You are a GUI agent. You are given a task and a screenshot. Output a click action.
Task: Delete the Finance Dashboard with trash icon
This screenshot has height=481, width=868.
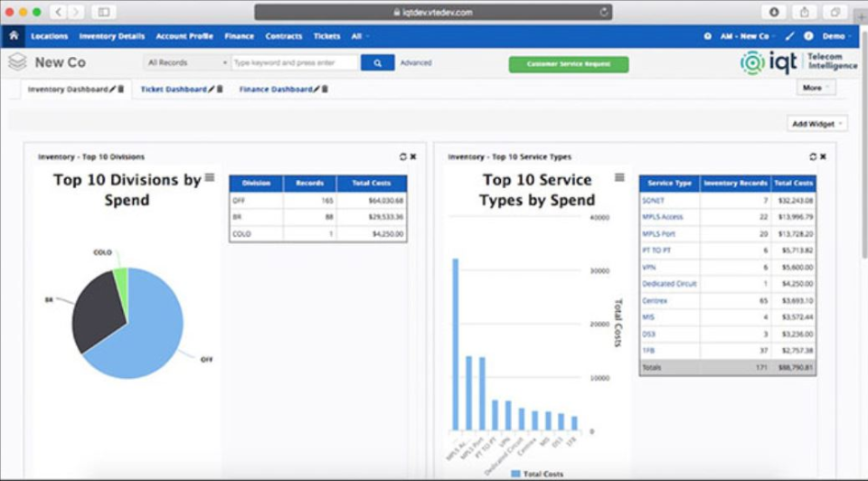(325, 90)
